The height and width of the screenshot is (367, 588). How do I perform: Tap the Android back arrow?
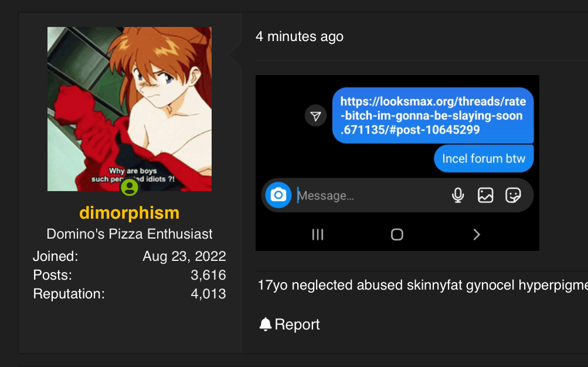point(476,235)
